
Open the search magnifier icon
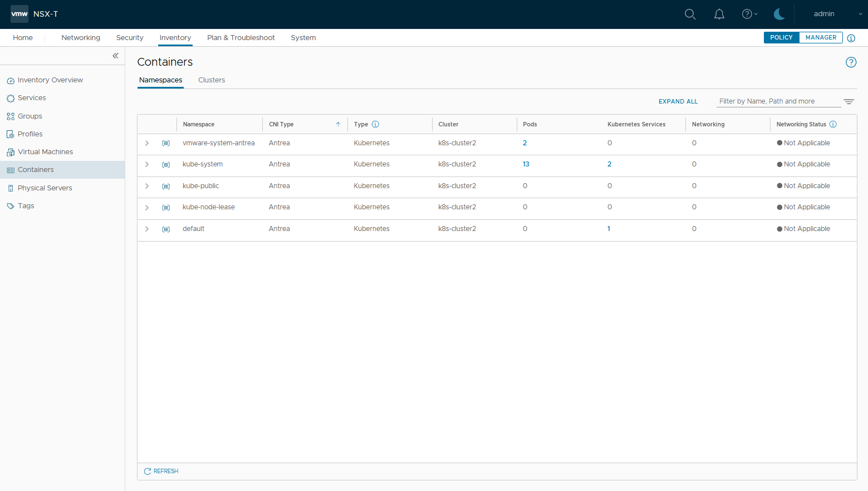pos(690,14)
